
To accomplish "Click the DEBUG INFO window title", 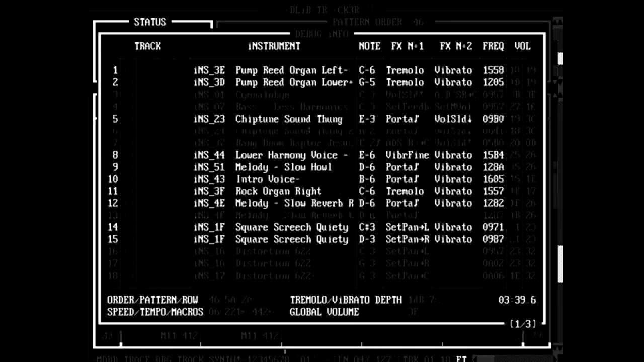I will coord(322,34).
